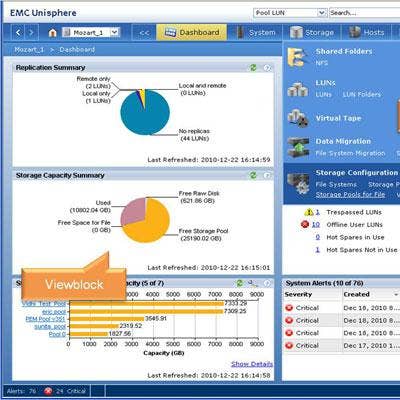The width and height of the screenshot is (400, 400).
Task: Click Show Details link
Action: click(x=252, y=364)
